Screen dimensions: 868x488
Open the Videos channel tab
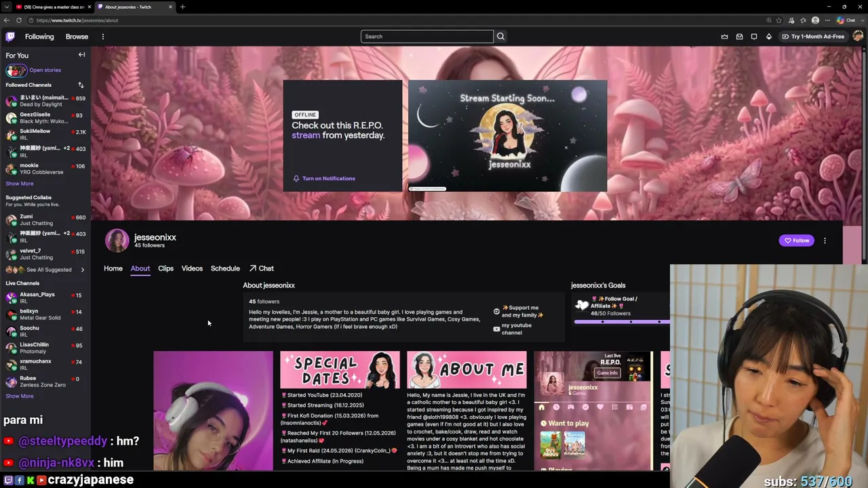click(192, 268)
